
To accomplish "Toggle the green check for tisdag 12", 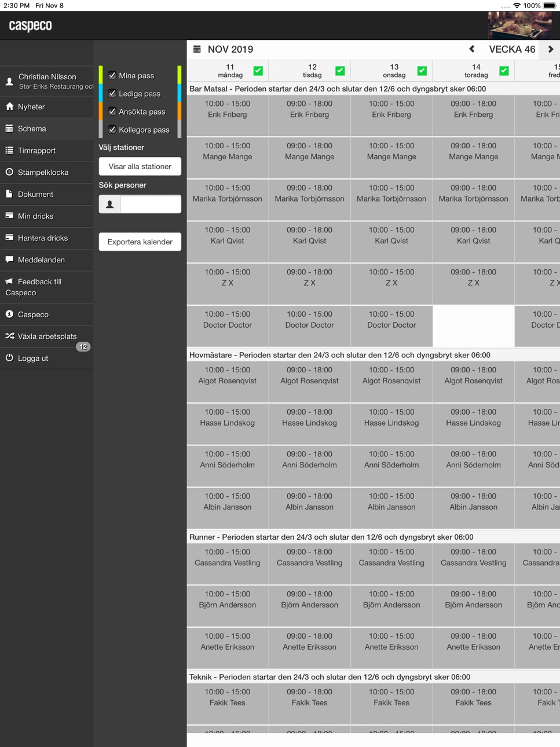I will coord(340,71).
